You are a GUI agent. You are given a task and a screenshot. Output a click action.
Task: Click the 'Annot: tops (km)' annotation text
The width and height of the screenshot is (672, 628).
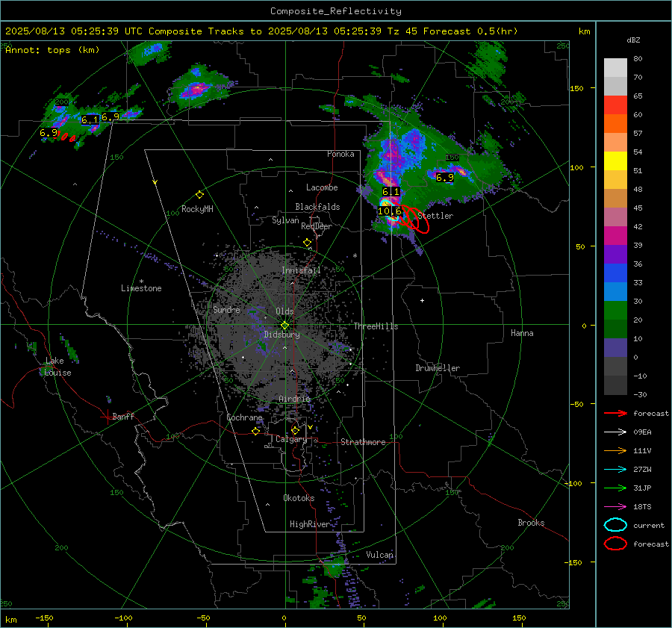52,50
